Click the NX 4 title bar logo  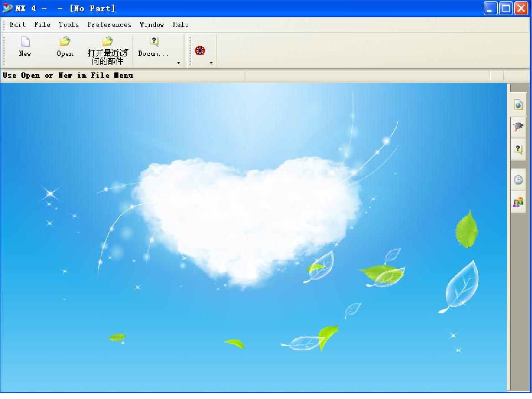(x=7, y=8)
